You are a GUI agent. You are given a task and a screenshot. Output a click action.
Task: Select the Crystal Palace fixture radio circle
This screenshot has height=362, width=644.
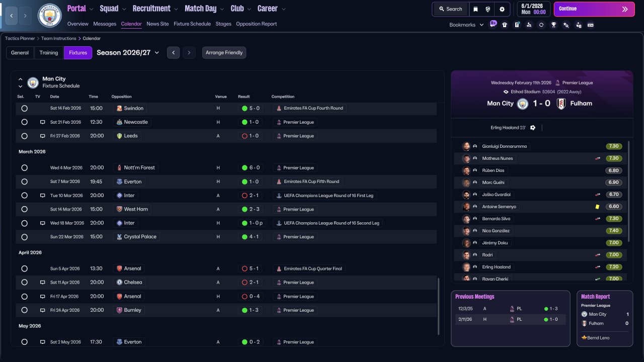[24, 237]
